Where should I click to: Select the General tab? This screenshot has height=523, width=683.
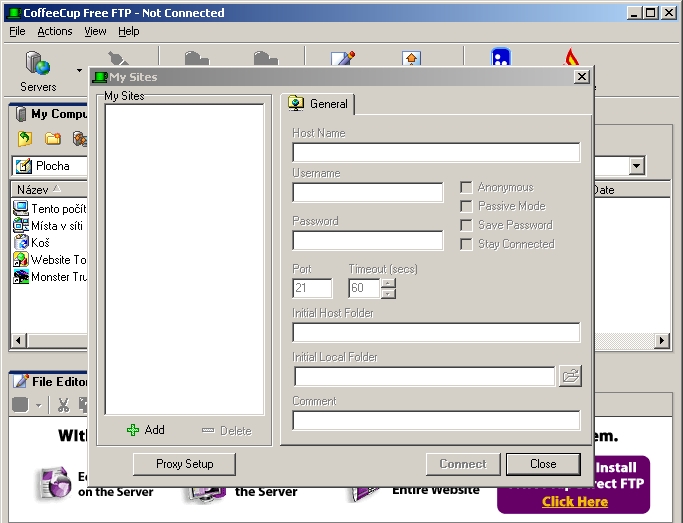pos(318,104)
